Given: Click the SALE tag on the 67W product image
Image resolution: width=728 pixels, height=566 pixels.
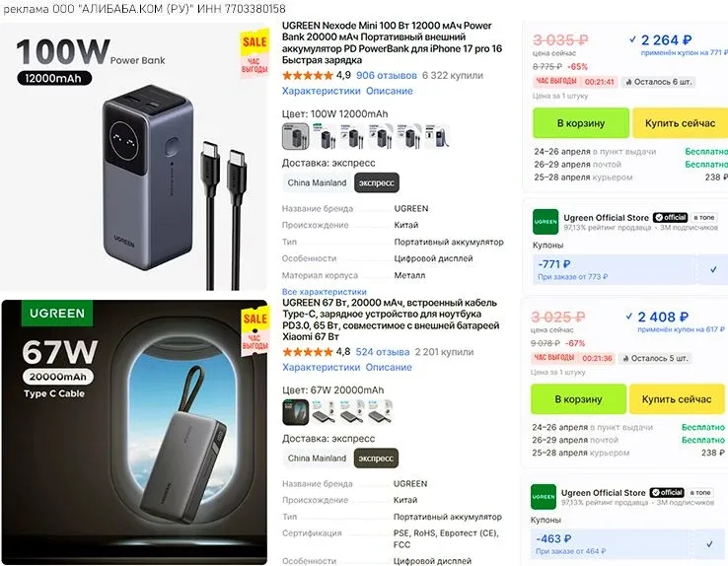Looking at the screenshot, I should pos(255,330).
